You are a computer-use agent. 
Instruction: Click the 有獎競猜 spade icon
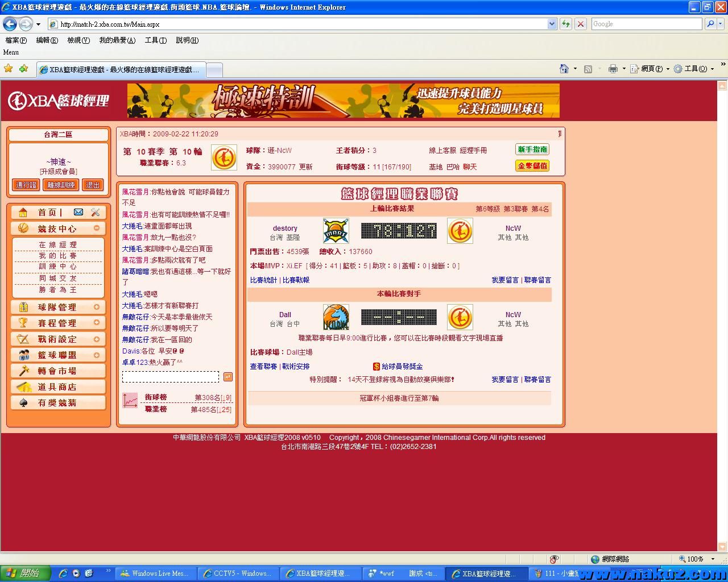23,402
